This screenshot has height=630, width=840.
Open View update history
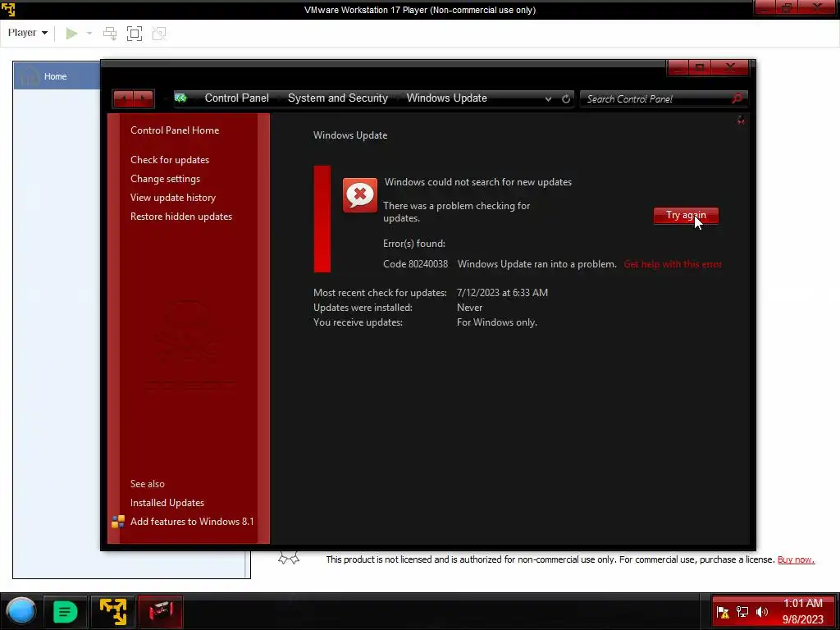173,197
